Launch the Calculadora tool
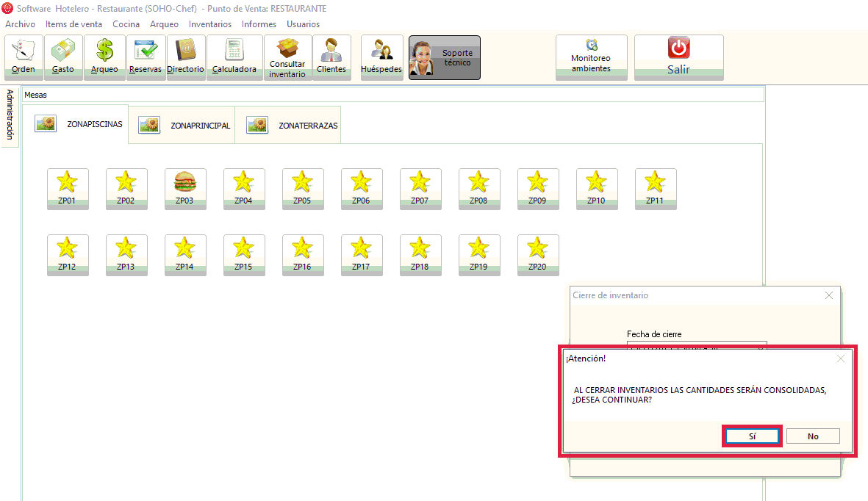Viewport: 868px width, 501px height. tap(234, 57)
